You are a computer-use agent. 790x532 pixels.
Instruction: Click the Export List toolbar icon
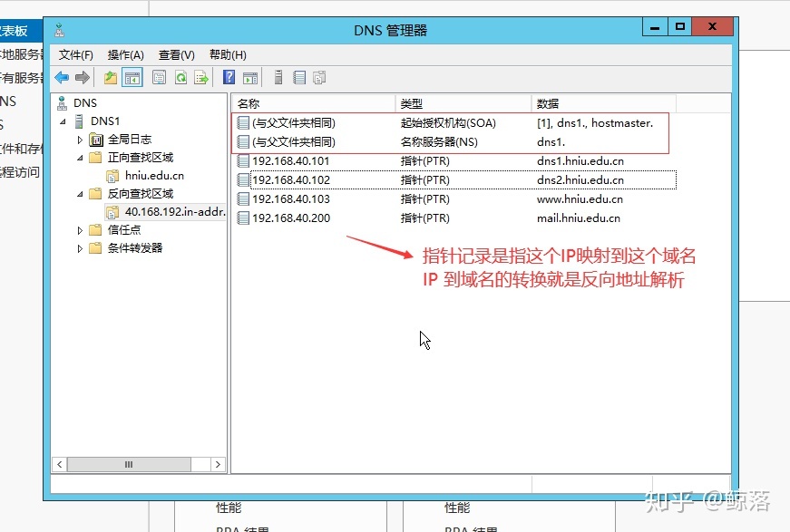pyautogui.click(x=201, y=78)
